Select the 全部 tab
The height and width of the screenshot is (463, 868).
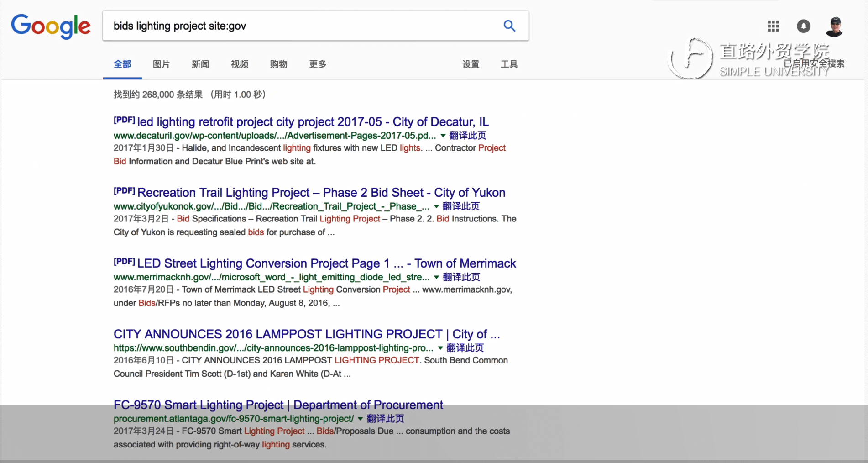pyautogui.click(x=122, y=64)
